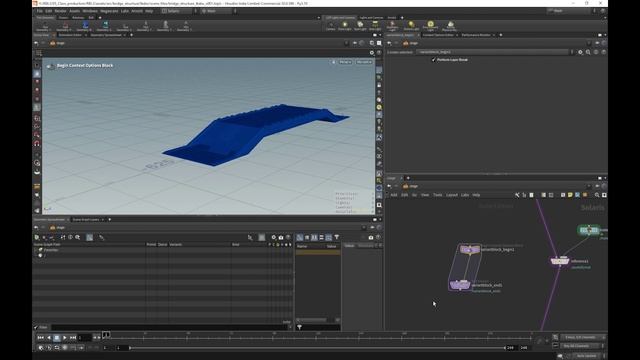Screen dimensions: 640x360
Task: Select the Spot Light shelf tool
Action: (360, 26)
